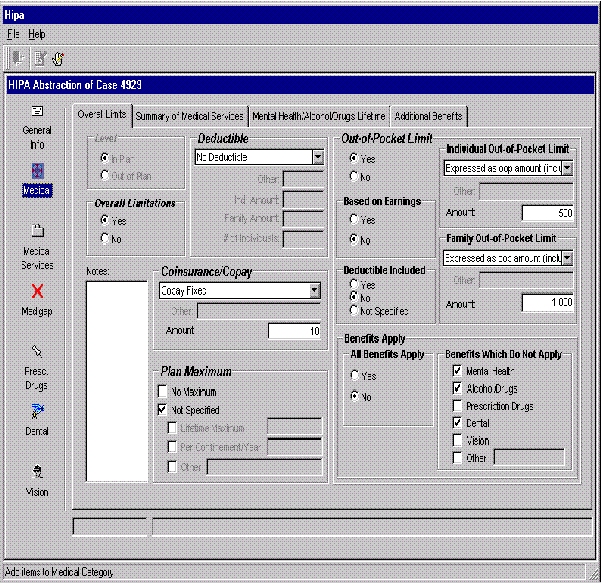Viewport: 601px width, 584px height.
Task: Open the General Info section icon
Action: [37, 112]
